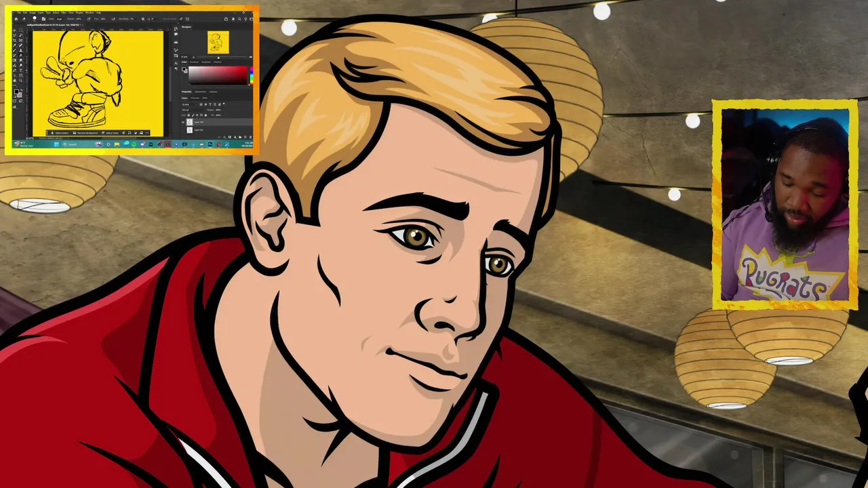Open the Photoshop taskbar icon
Screen dimensions: 868x488
tap(210, 144)
